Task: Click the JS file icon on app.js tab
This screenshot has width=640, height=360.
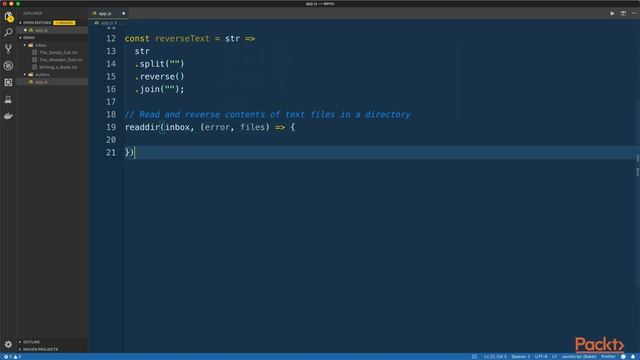Action: [95, 13]
